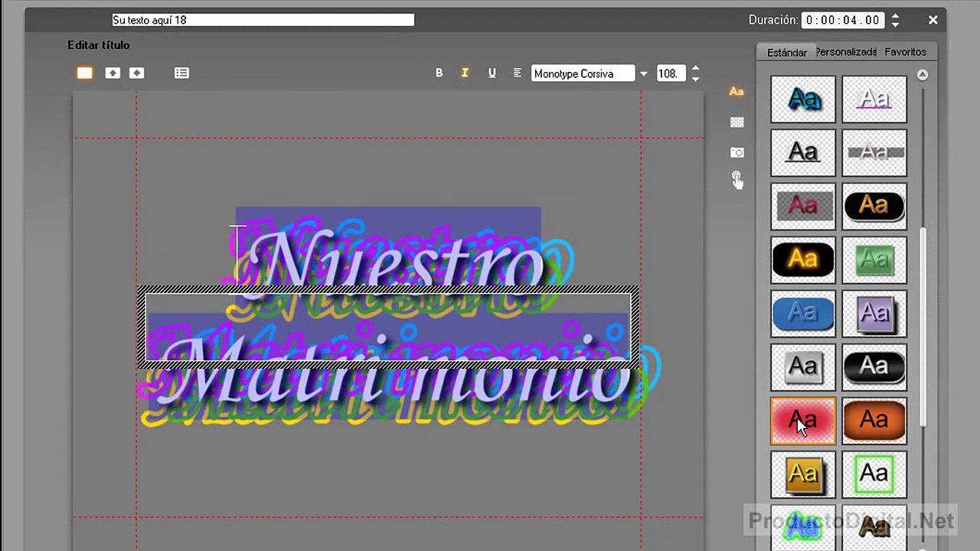Select the orange rectangle title-type icon
The width and height of the screenshot is (980, 551).
pos(84,73)
